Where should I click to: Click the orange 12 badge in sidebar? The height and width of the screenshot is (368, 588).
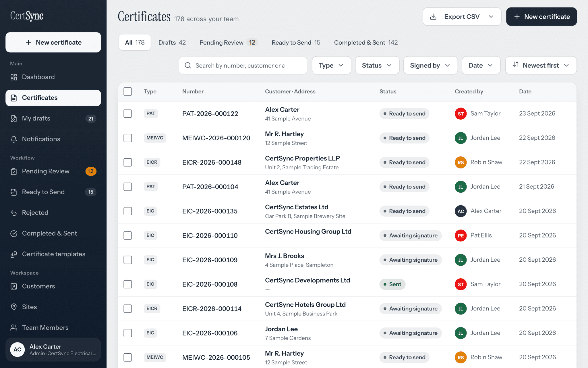tap(91, 171)
